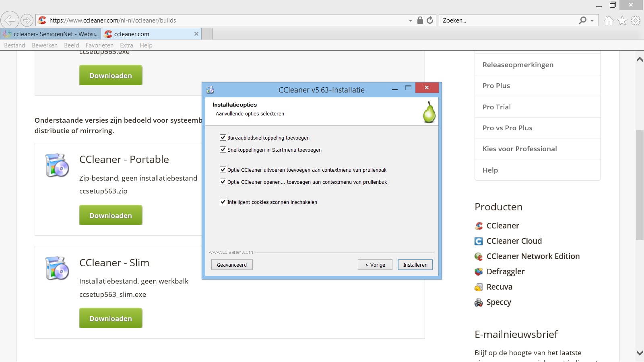Switch to the ccleaner- SeniorenNet tab
Viewport: 644px width, 362px height.
point(51,34)
